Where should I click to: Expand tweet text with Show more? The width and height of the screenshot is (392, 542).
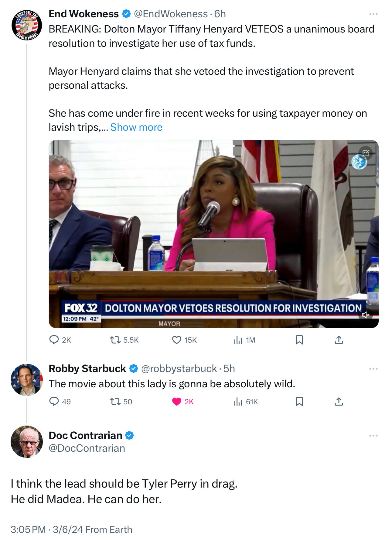pyautogui.click(x=136, y=127)
